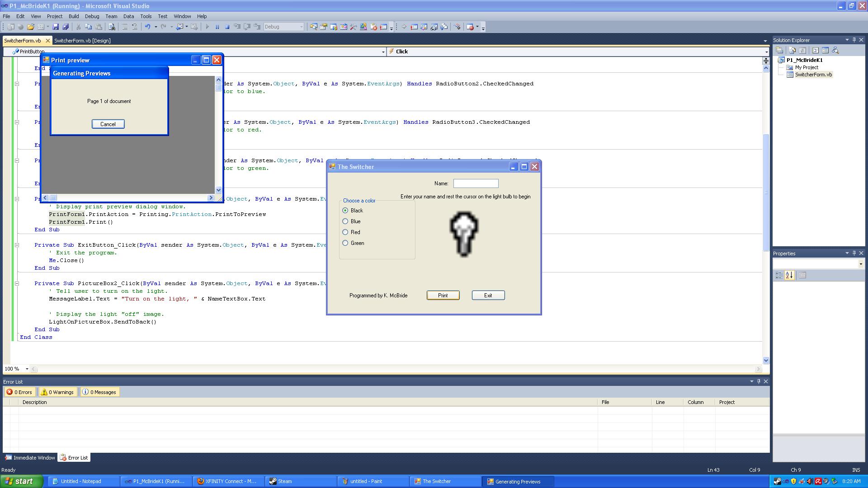Select My Project in Solution Explorer tree
The height and width of the screenshot is (488, 868).
tap(807, 67)
